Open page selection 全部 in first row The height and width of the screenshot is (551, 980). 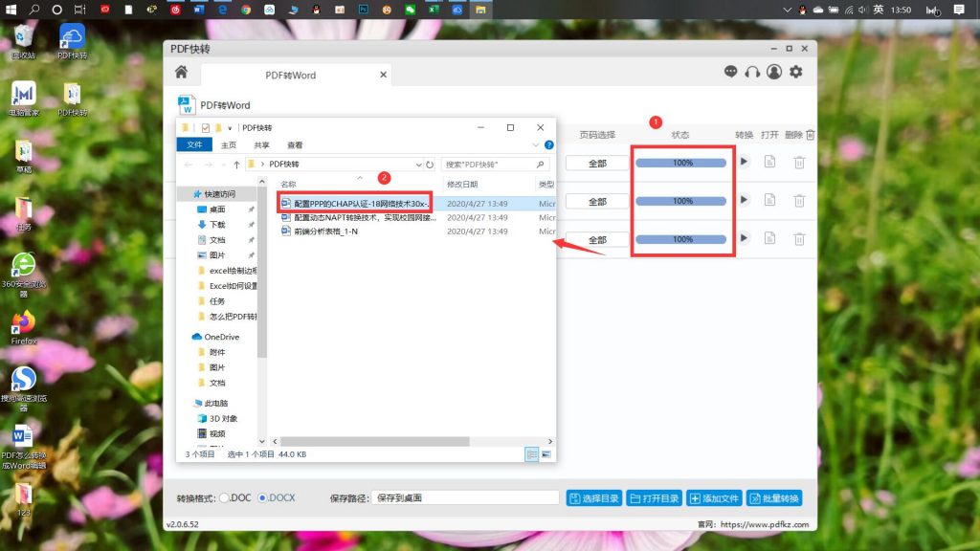597,163
